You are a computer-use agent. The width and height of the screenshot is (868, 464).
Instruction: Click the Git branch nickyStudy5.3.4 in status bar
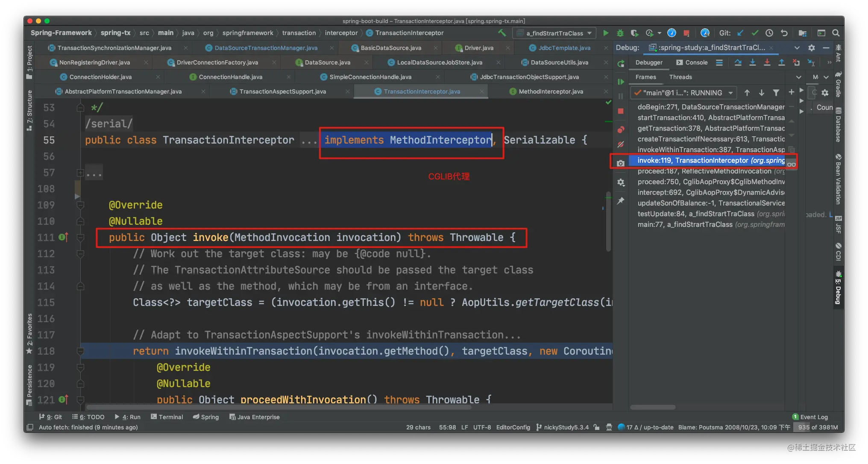[x=563, y=427]
